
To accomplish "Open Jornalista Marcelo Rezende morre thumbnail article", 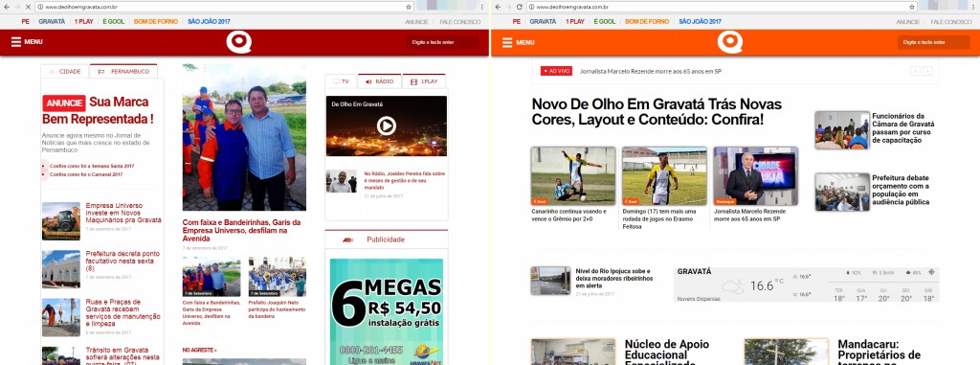I will coord(756,176).
